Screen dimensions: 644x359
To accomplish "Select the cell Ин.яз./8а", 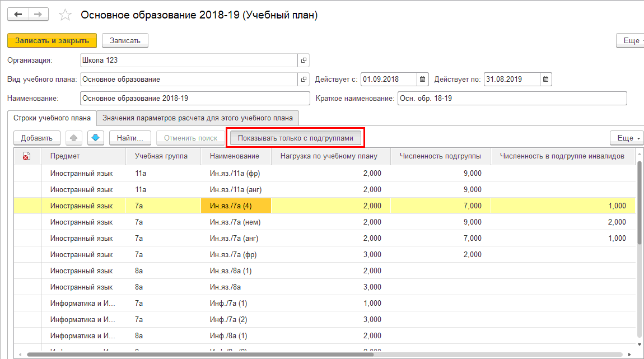I will pyautogui.click(x=236, y=287).
